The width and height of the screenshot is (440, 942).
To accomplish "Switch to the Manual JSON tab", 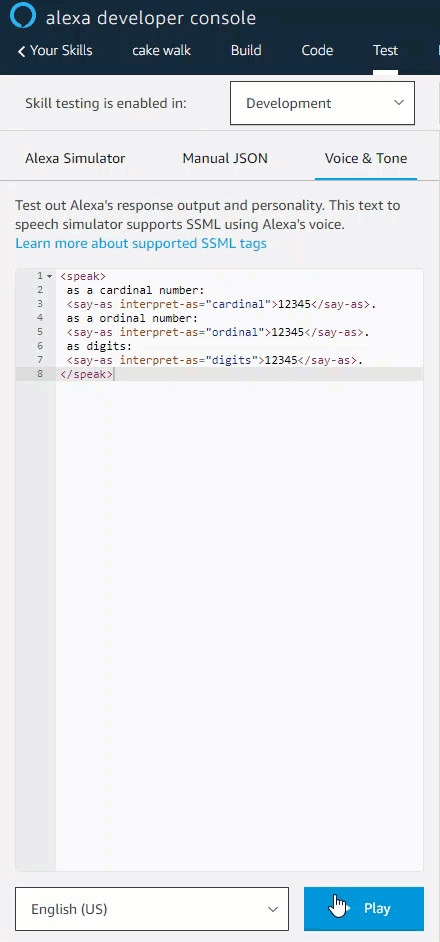I will [x=225, y=159].
